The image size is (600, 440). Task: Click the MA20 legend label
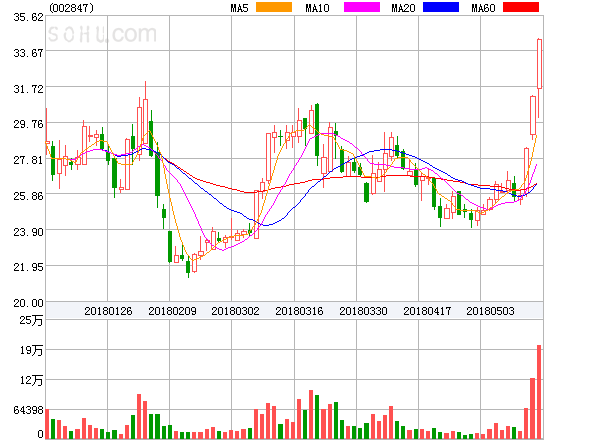403,8
